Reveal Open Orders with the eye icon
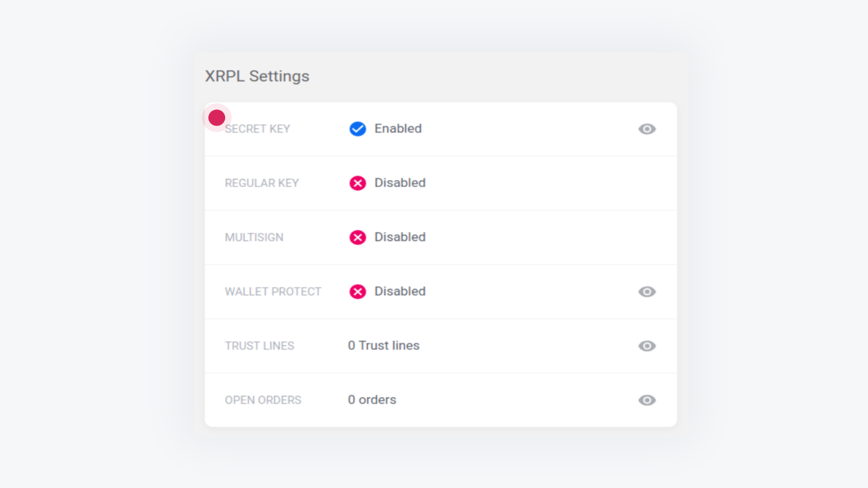This screenshot has height=488, width=868. tap(647, 400)
